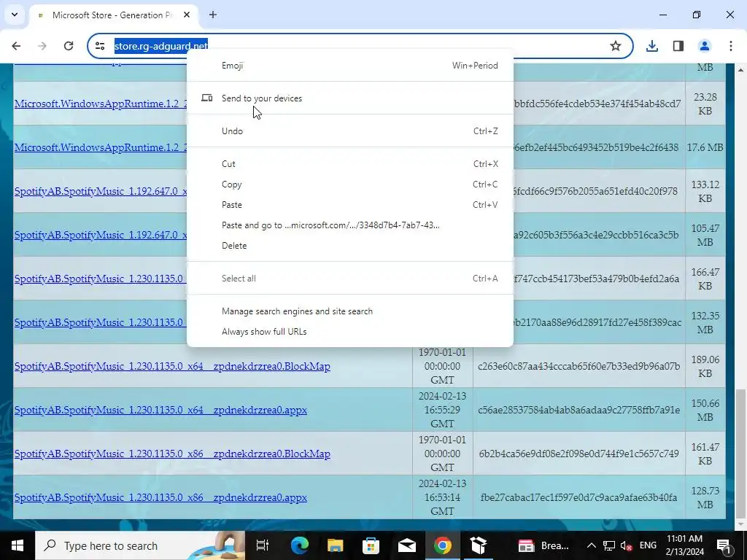The height and width of the screenshot is (560, 747).
Task: Choose Paste and go to microsoft.com
Action: point(350,225)
